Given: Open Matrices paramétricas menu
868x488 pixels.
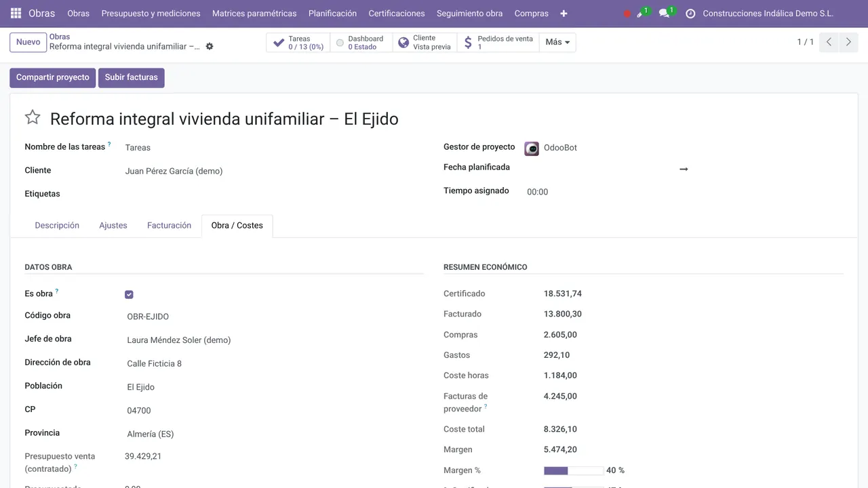Looking at the screenshot, I should [254, 14].
